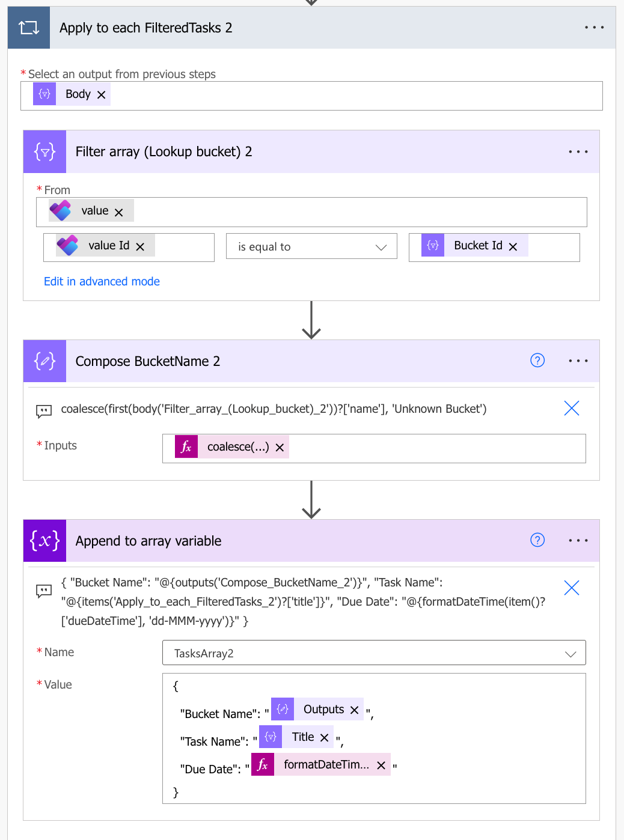Remove the Outputs token from Value

coord(355,710)
